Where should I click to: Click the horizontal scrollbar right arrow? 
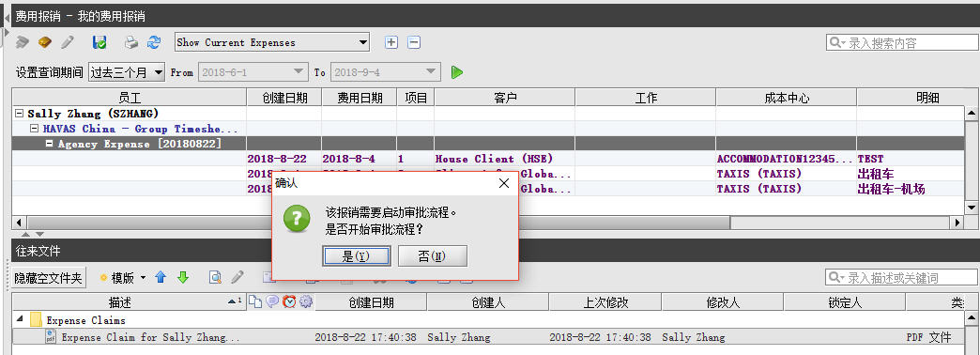coord(957,222)
